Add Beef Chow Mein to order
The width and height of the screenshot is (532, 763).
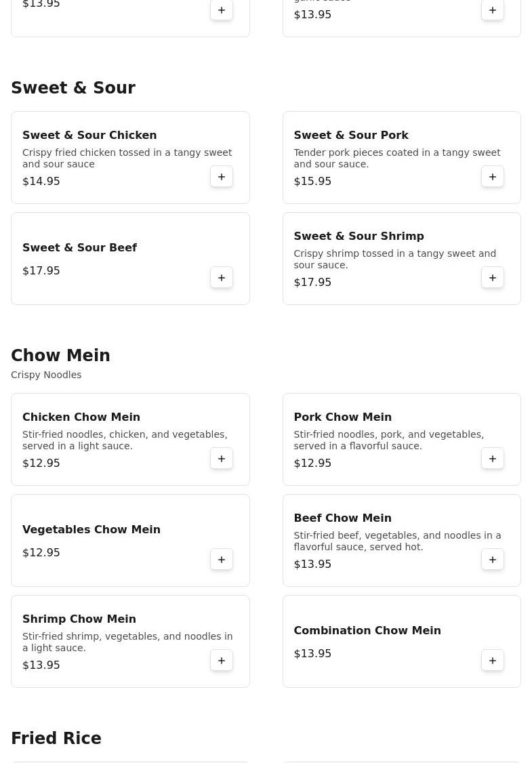pyautogui.click(x=493, y=560)
